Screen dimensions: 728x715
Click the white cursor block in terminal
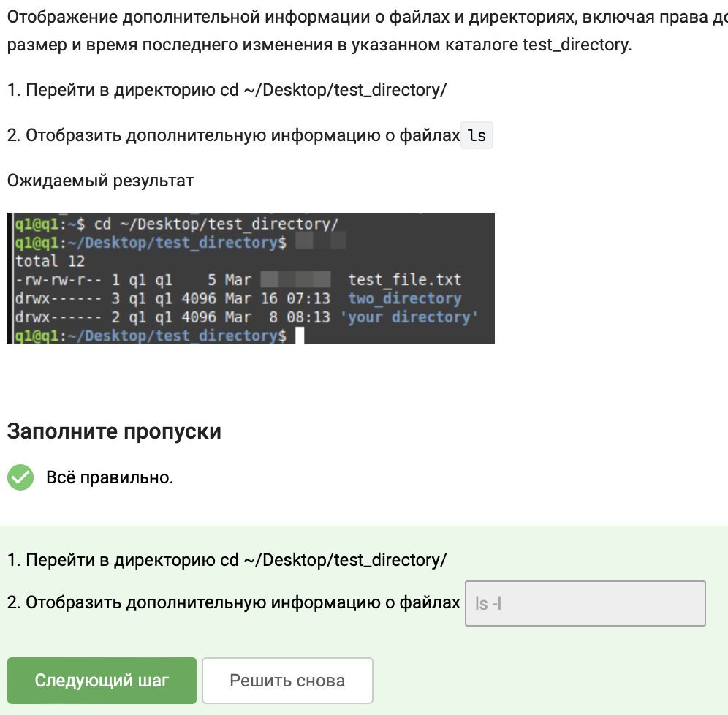tap(300, 336)
